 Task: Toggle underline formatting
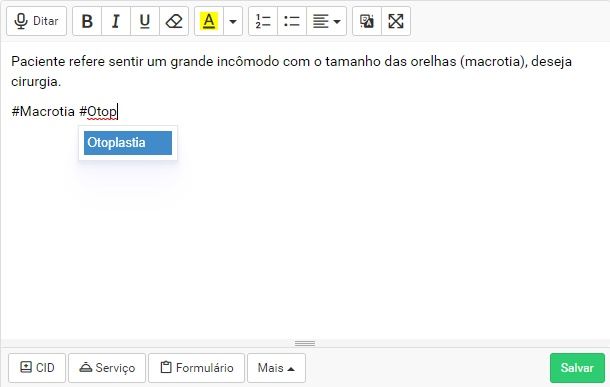click(145, 21)
